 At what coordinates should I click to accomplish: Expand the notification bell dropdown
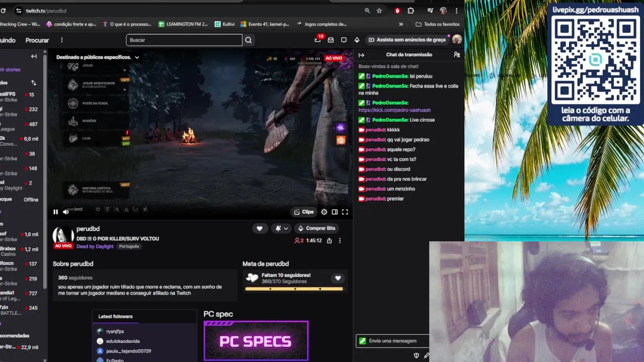coord(281,228)
